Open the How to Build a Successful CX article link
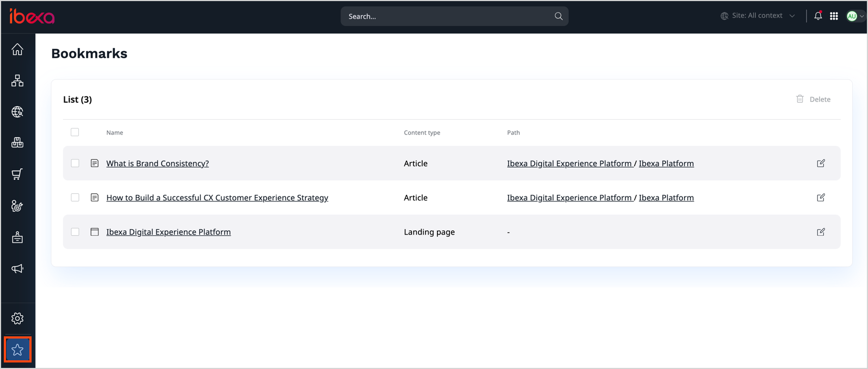 tap(217, 198)
